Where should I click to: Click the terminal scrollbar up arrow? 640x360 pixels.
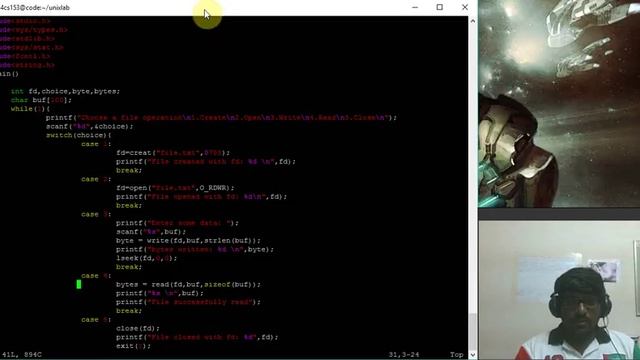pyautogui.click(x=473, y=21)
